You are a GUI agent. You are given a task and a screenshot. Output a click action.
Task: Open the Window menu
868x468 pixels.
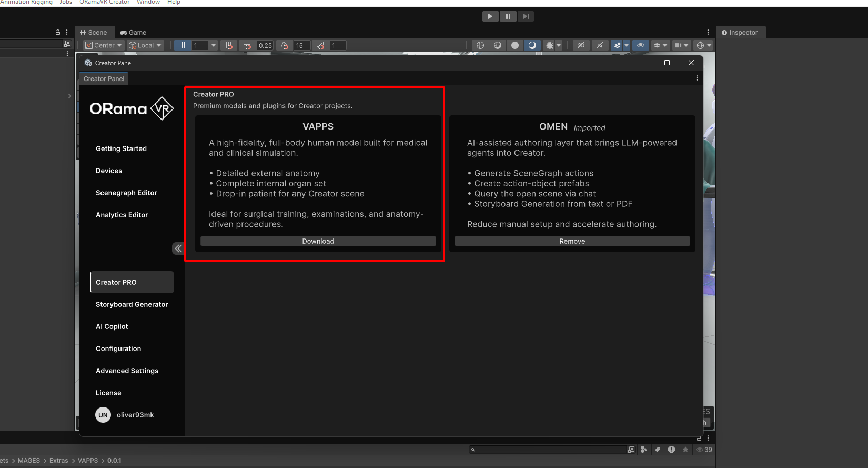[148, 2]
